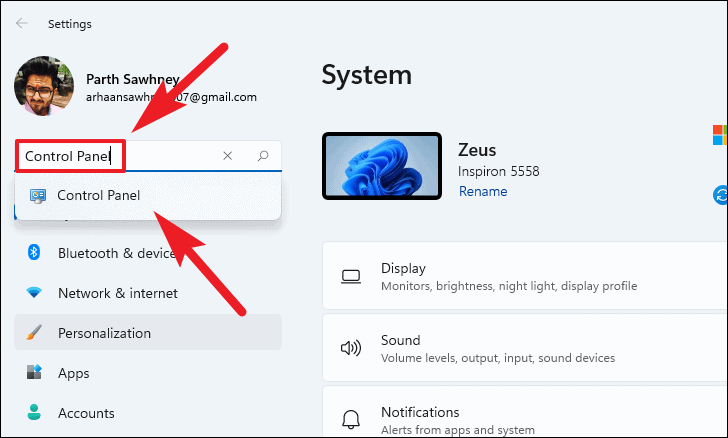Click the Sound speaker icon
728x438 pixels.
351,348
